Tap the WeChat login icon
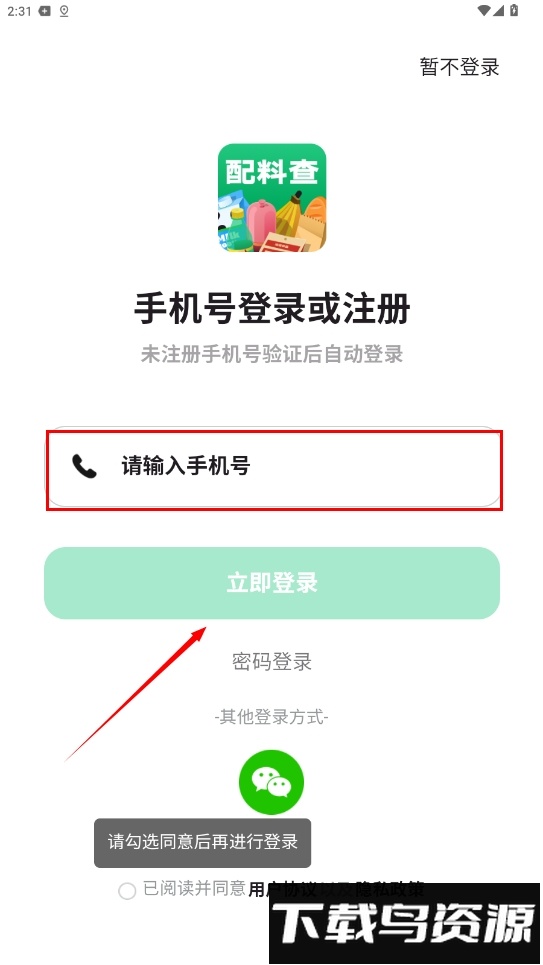Image resolution: width=543 pixels, height=965 pixels. pos(272,782)
